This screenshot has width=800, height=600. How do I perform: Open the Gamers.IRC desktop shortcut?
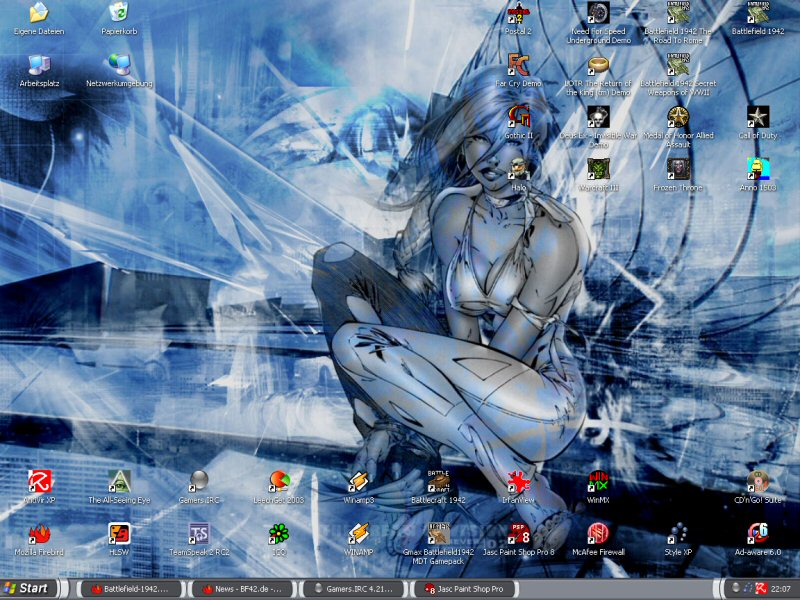(x=198, y=481)
